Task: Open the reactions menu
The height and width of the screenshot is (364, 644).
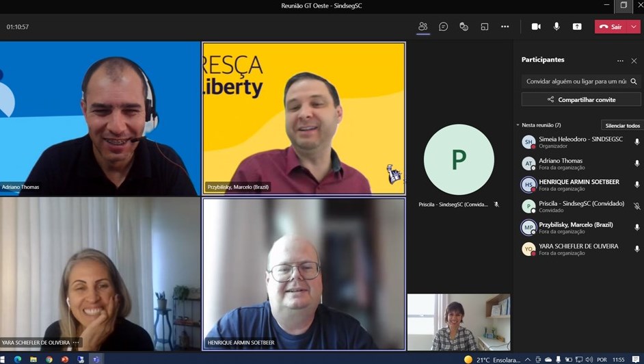Action: [x=464, y=27]
